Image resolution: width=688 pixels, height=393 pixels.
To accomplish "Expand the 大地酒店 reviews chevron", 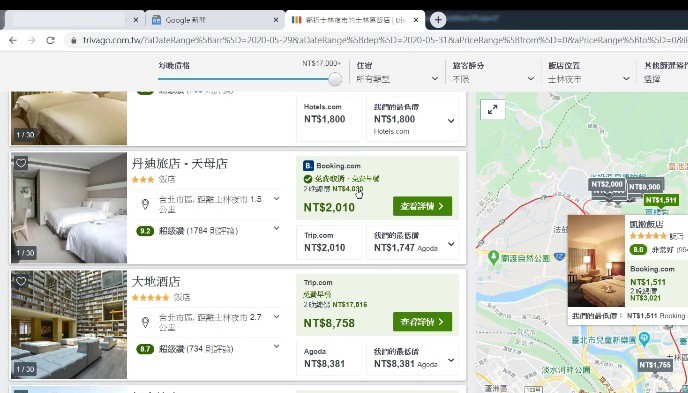I will pos(276,346).
